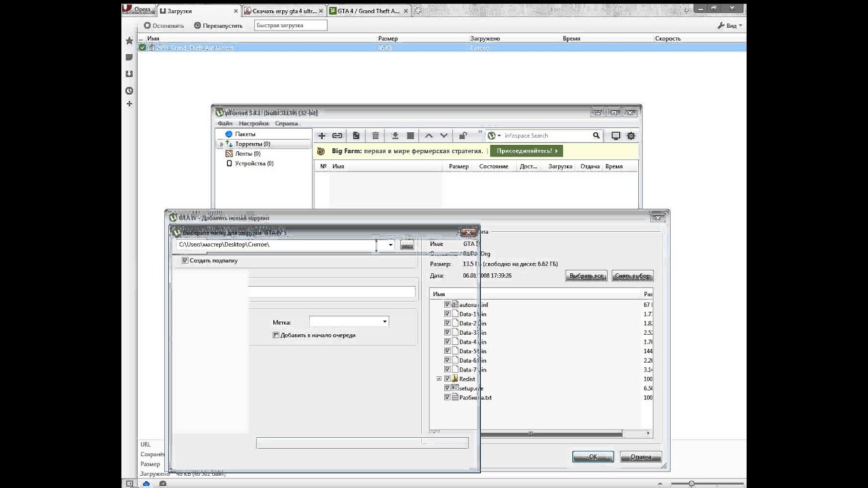Click the Opera menu logo button
This screenshot has height=488, width=868.
(138, 10)
